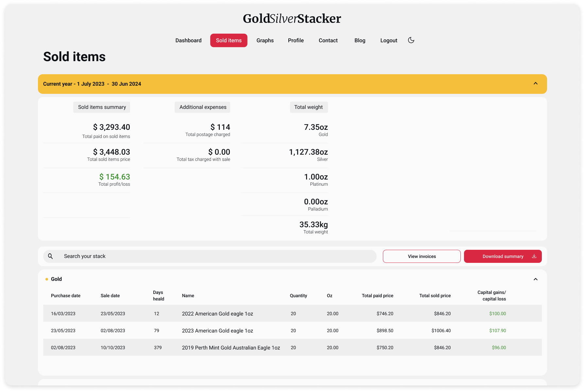Toggle dark mode with the moon icon
The height and width of the screenshot is (392, 585).
411,40
